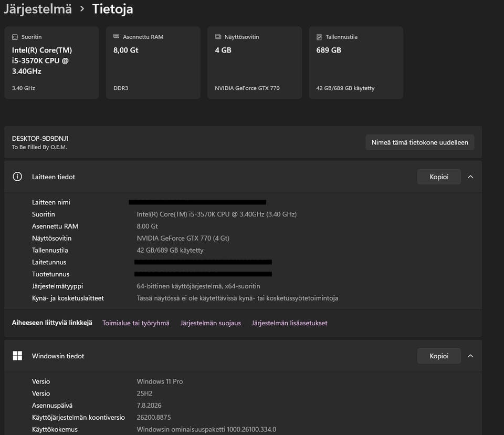The width and height of the screenshot is (504, 435).
Task: Open Toimialue tai työryhmä link
Action: (135, 323)
